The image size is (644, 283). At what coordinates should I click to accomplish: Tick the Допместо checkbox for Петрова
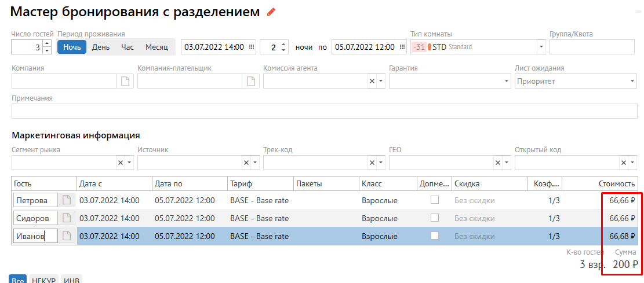coord(434,200)
